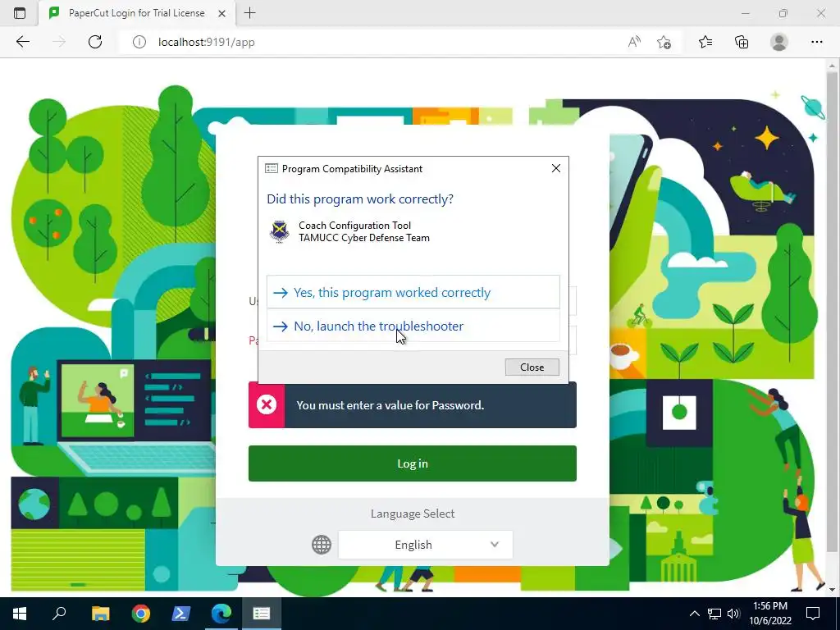View site information icon in address bar
Image resolution: width=840 pixels, height=630 pixels.
pos(139,42)
